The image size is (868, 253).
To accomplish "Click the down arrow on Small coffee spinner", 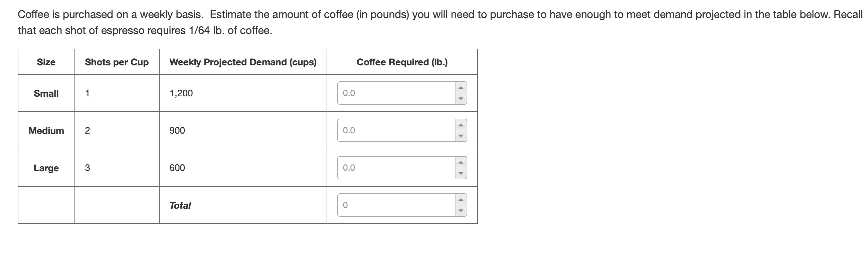I will click(x=461, y=99).
